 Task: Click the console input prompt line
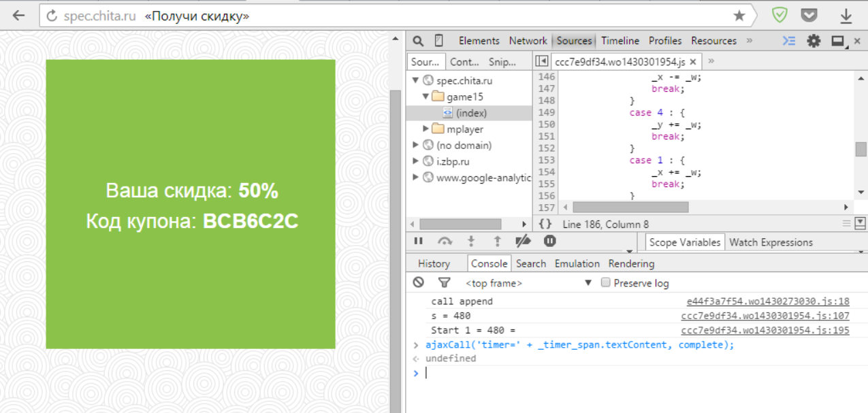click(x=613, y=373)
